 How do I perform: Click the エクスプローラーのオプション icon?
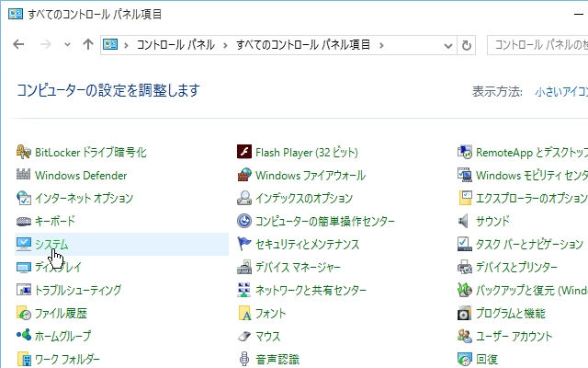465,198
